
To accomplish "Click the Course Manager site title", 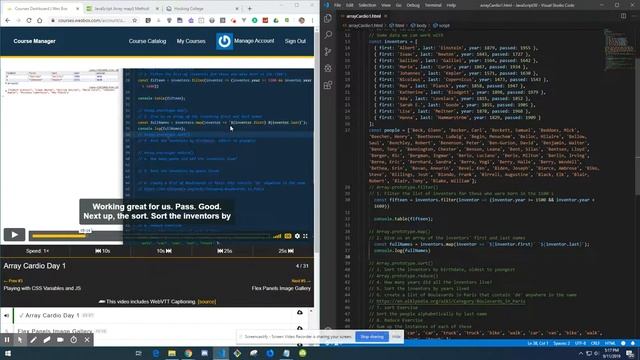I will 34,41.
